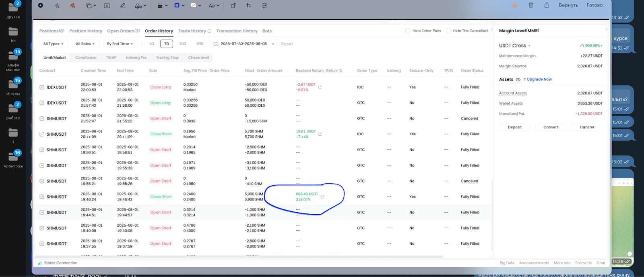Check the Hide The Cancelled checkbox
Image resolution: width=644 pixels, height=277 pixels.
coord(448,31)
